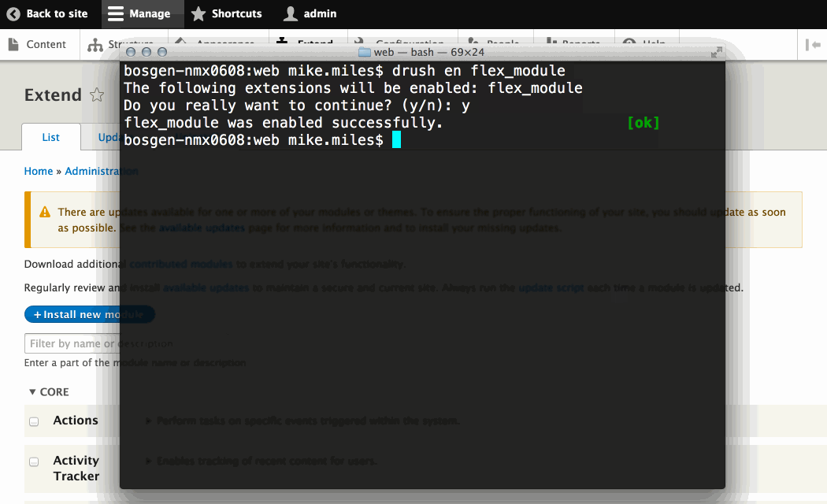Viewport: 827px width, 504px height.
Task: Toggle toolbar orientation icon at right edge
Action: point(813,46)
